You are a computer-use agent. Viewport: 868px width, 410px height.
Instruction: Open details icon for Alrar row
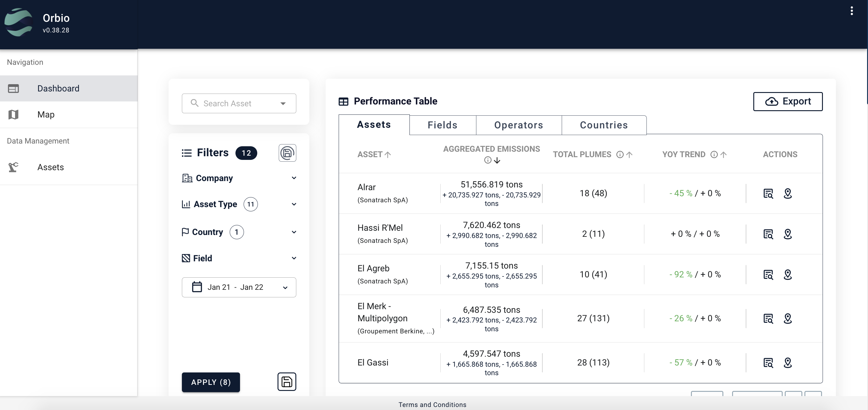tap(768, 193)
